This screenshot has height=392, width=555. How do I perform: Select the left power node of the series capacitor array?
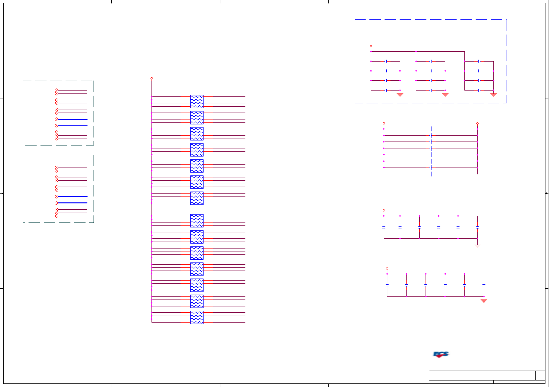[384, 123]
